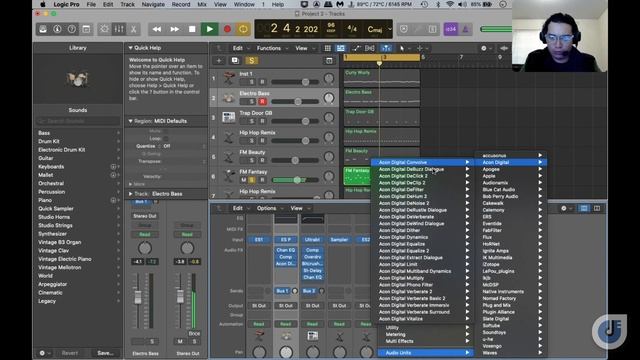Image resolution: width=640 pixels, height=360 pixels.
Task: Expand the Track Electro Bass section
Action: tap(131, 194)
